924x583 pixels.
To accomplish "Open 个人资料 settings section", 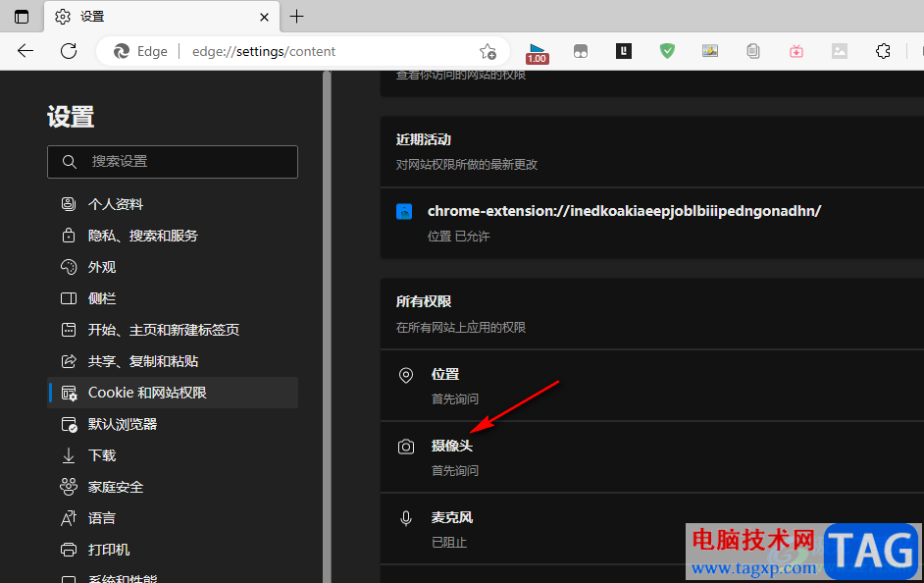I will (173, 204).
